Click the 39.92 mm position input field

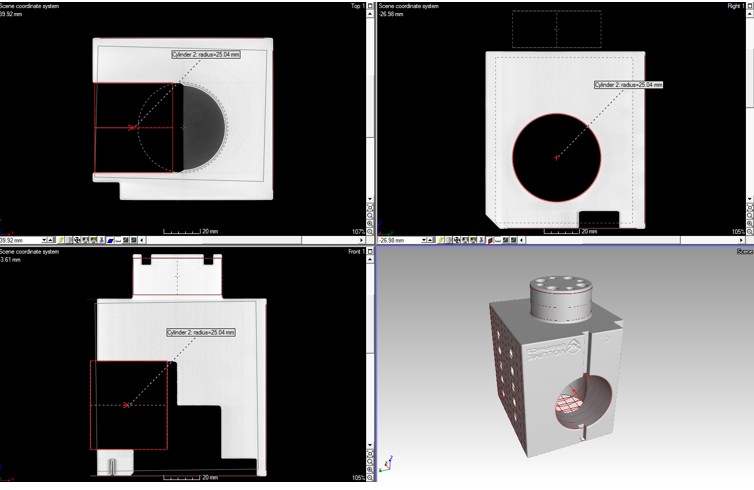pyautogui.click(x=20, y=240)
